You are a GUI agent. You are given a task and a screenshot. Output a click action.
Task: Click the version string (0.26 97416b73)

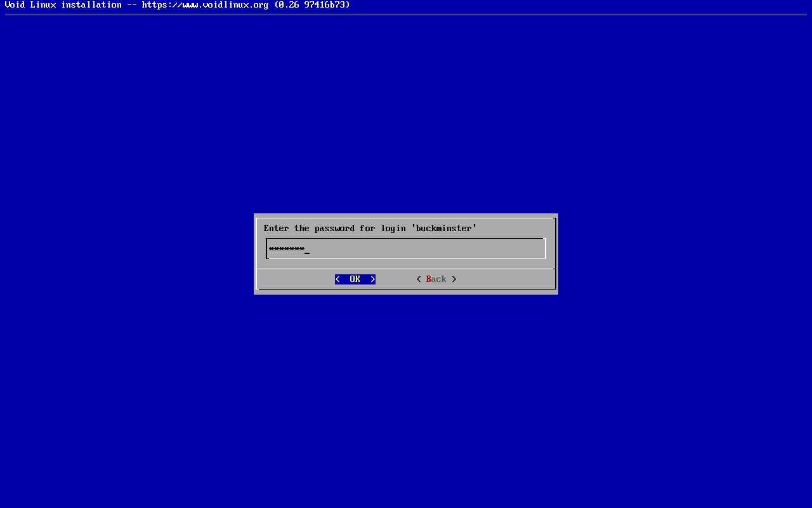tap(311, 5)
